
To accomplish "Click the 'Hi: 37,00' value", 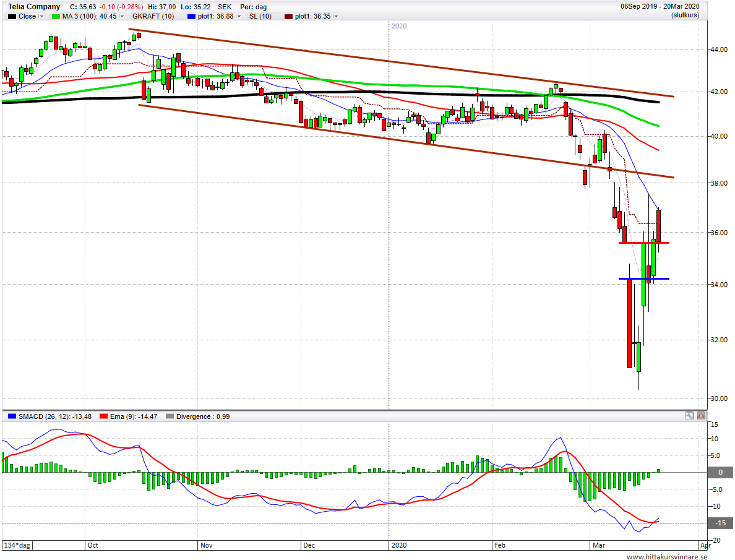I will [x=161, y=7].
